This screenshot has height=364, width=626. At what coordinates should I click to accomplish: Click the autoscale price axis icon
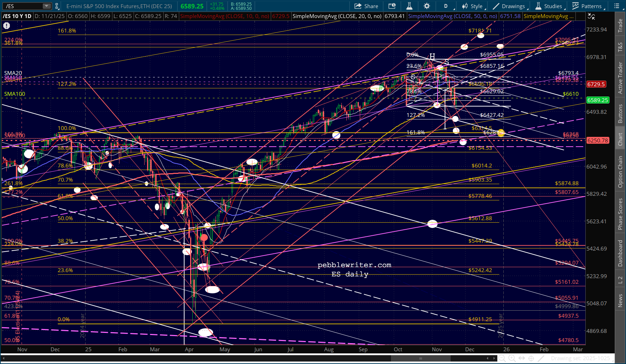591,16
